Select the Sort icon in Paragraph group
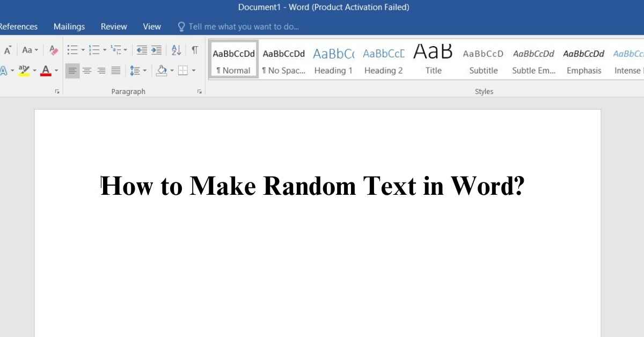Image resolution: width=644 pixels, height=337 pixels. coord(177,50)
